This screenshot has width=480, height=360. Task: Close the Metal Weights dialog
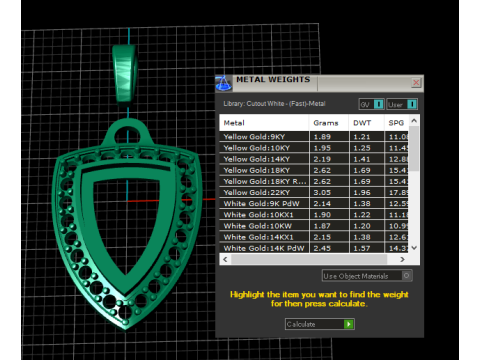[416, 83]
